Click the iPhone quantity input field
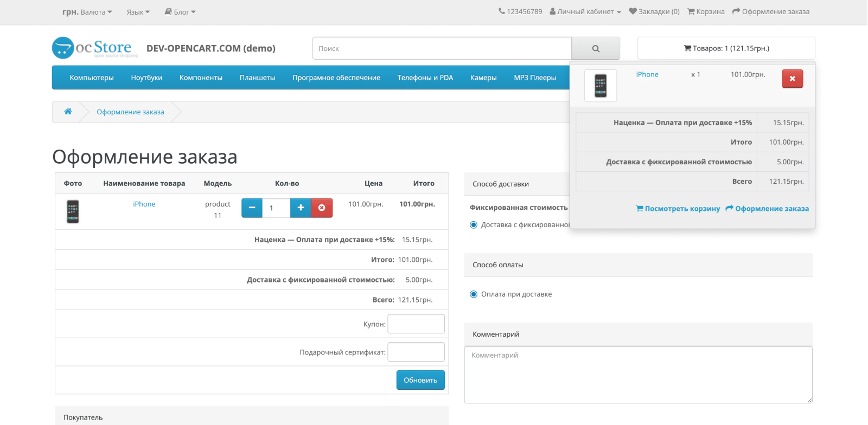868x425 pixels. [x=276, y=208]
